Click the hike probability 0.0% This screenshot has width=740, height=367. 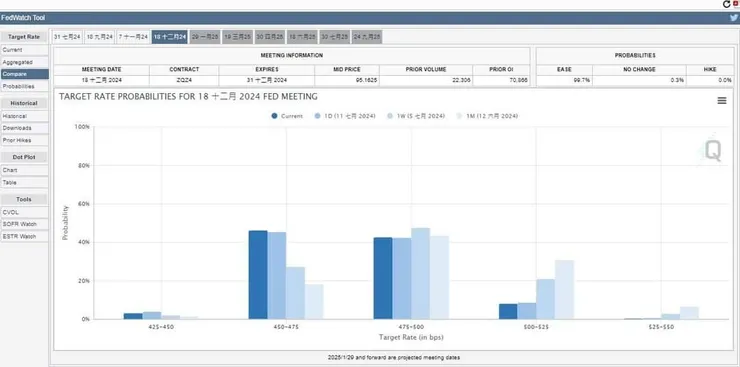click(x=724, y=81)
